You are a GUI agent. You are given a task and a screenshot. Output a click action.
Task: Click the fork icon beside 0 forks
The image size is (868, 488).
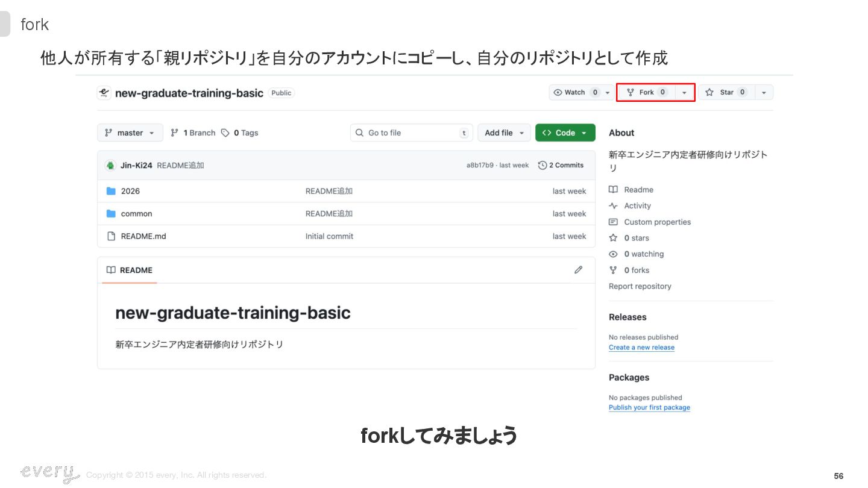613,271
